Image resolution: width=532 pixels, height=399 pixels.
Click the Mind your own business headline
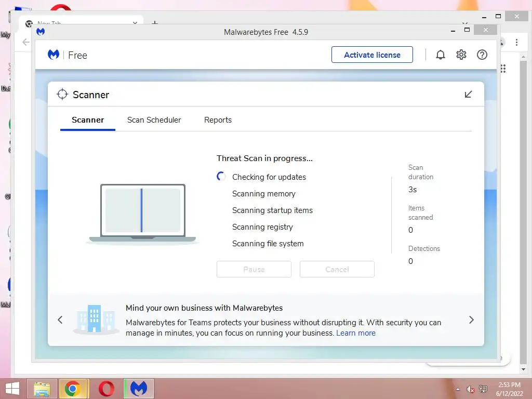coord(204,308)
